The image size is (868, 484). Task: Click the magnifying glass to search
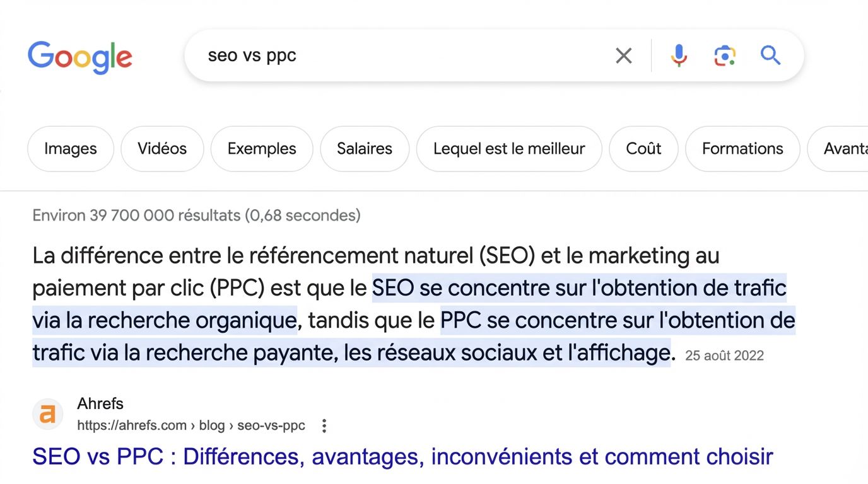770,55
